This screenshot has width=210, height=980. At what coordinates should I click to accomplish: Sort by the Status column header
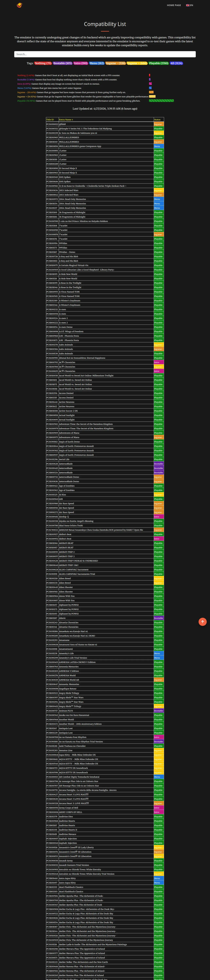pos(157,119)
